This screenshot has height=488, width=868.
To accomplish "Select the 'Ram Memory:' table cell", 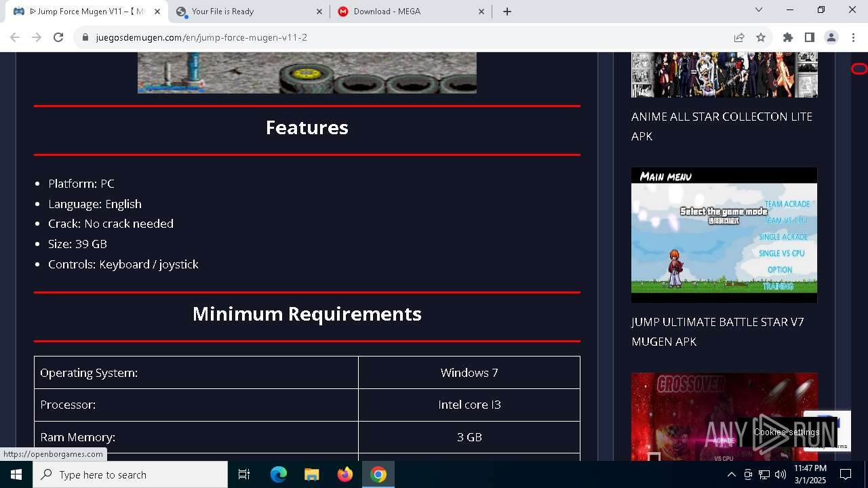I will coord(197,437).
